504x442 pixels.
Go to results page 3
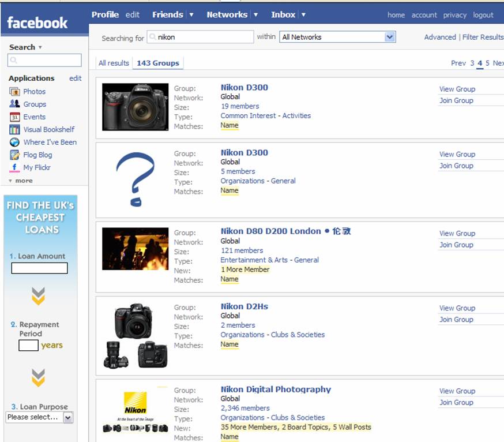(x=472, y=63)
